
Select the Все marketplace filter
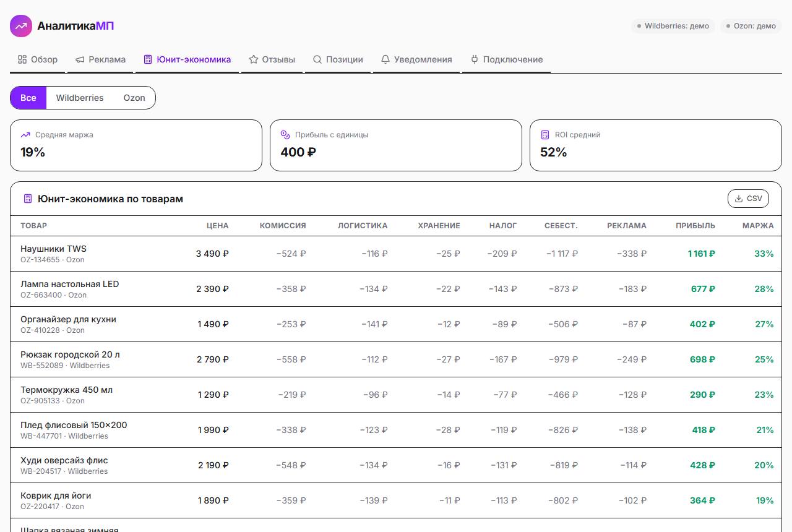[28, 98]
